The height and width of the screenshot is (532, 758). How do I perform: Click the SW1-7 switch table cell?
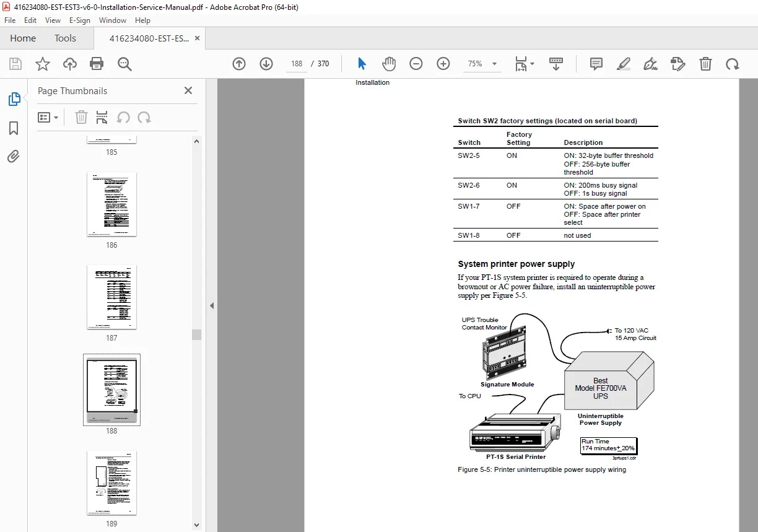pyautogui.click(x=469, y=207)
